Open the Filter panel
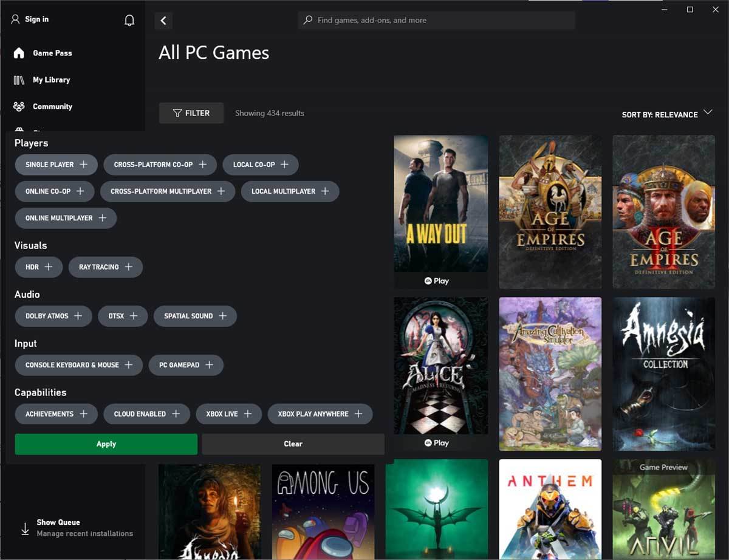Viewport: 729px width, 560px height. click(x=191, y=113)
